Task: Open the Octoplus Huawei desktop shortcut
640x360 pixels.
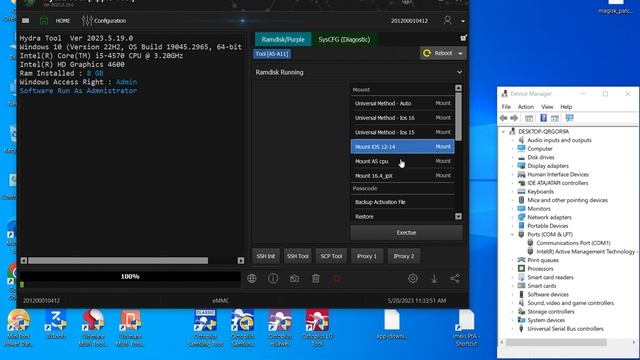Action: [280, 328]
